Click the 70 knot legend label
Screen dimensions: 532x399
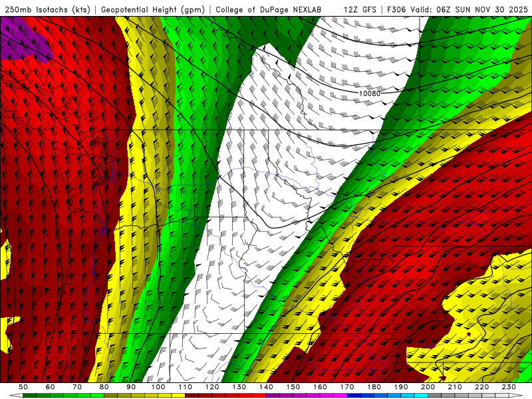[77, 387]
